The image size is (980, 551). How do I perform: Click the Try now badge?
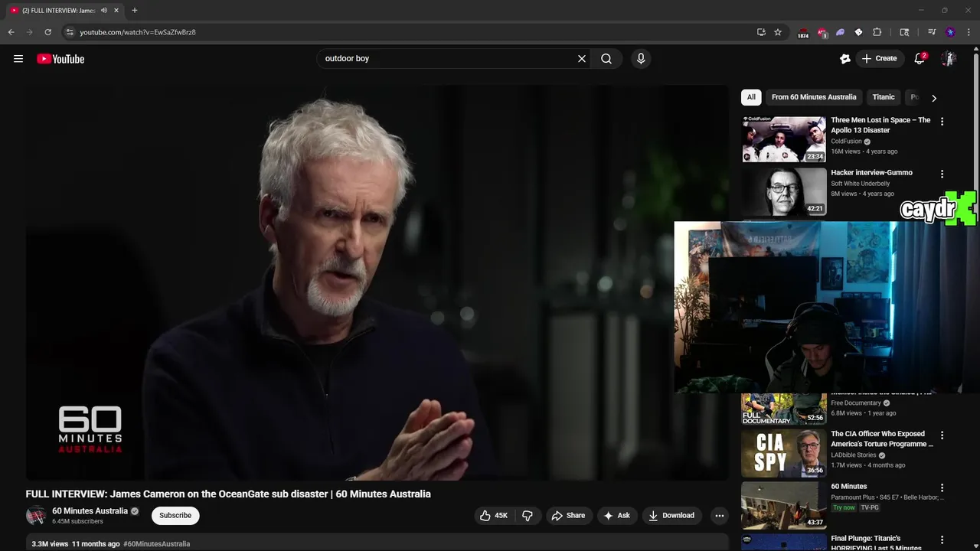coord(844,507)
